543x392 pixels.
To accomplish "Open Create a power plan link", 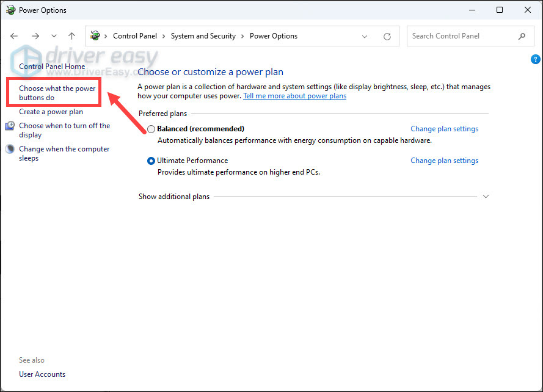I will point(51,112).
